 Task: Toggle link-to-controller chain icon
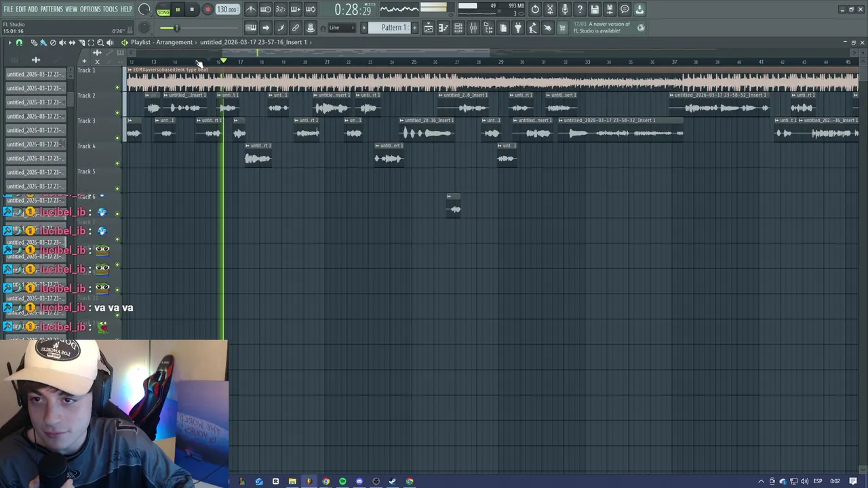click(295, 28)
